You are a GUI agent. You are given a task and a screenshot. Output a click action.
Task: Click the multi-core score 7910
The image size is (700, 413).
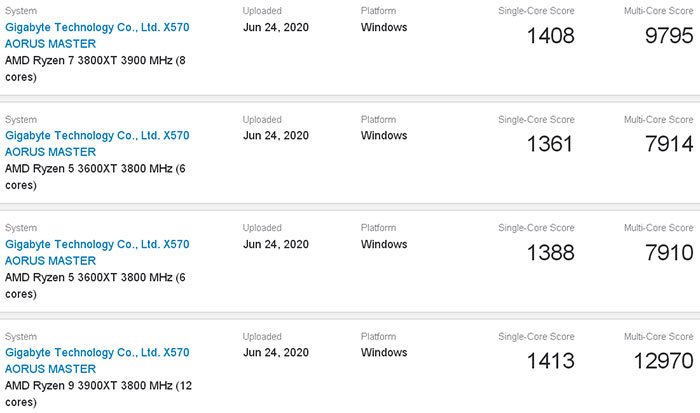668,254
